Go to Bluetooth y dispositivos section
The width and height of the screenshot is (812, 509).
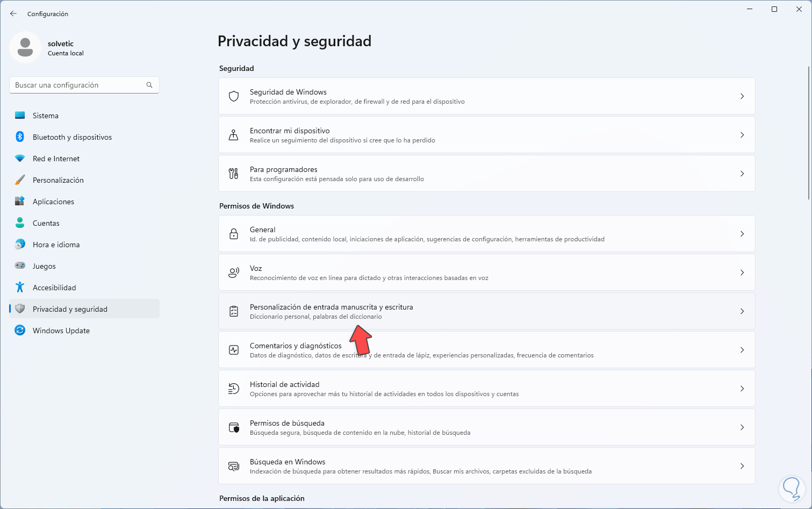pyautogui.click(x=72, y=137)
